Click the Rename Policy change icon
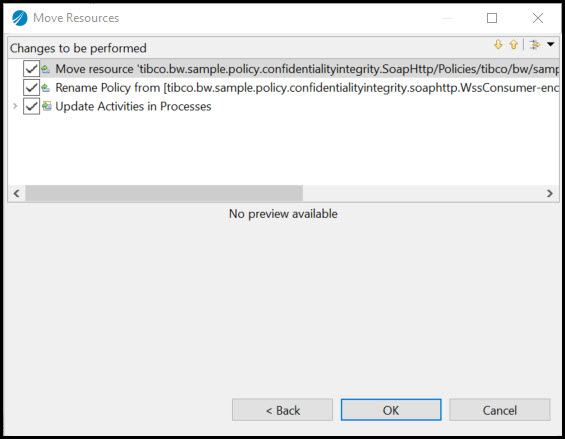 pyautogui.click(x=46, y=87)
